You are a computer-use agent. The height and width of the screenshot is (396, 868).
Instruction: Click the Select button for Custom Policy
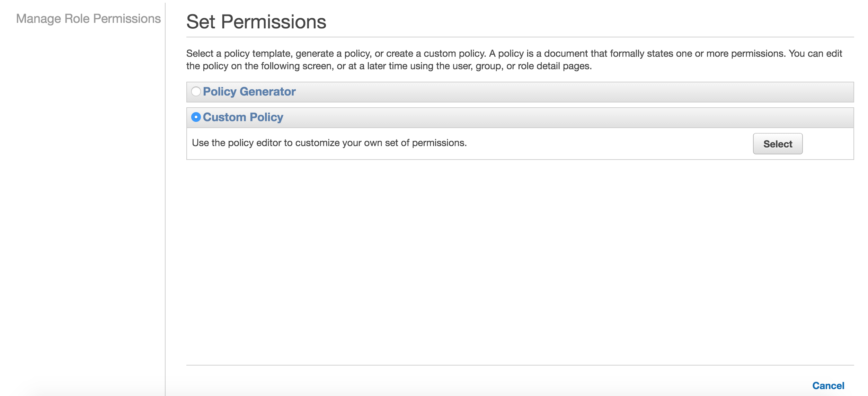pos(778,144)
